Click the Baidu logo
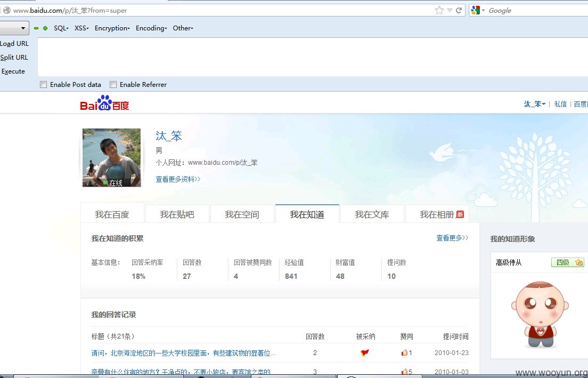The height and width of the screenshot is (378, 588). coord(104,103)
